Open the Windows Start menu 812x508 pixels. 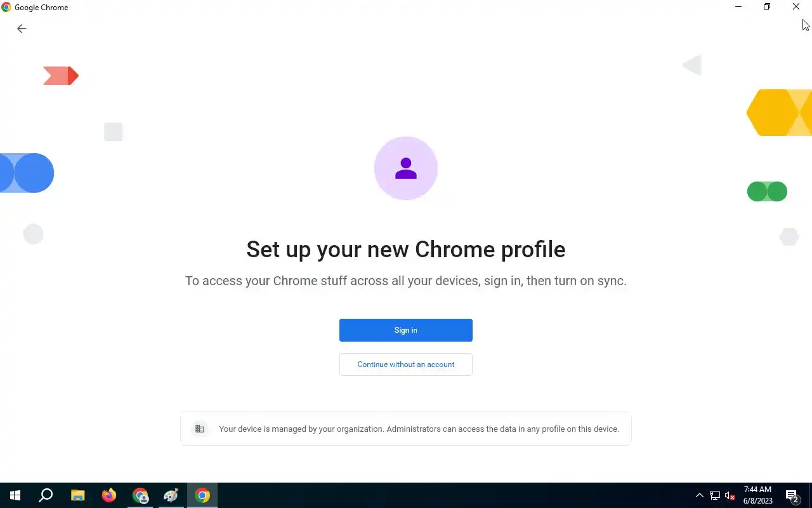tap(15, 495)
